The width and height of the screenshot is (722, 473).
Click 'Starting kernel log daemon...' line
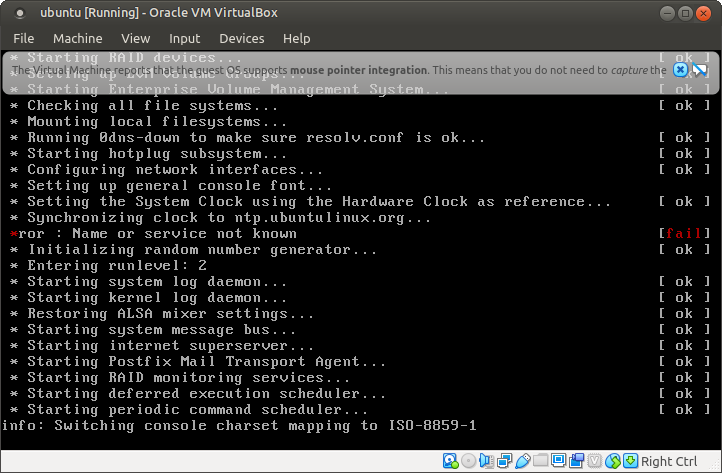[x=148, y=298]
